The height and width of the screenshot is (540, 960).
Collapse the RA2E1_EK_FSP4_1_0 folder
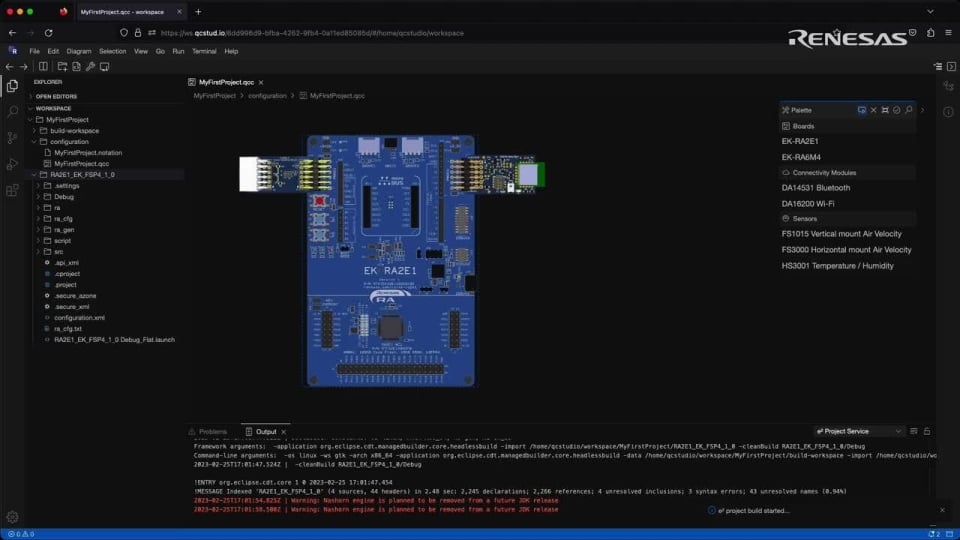(82, 174)
